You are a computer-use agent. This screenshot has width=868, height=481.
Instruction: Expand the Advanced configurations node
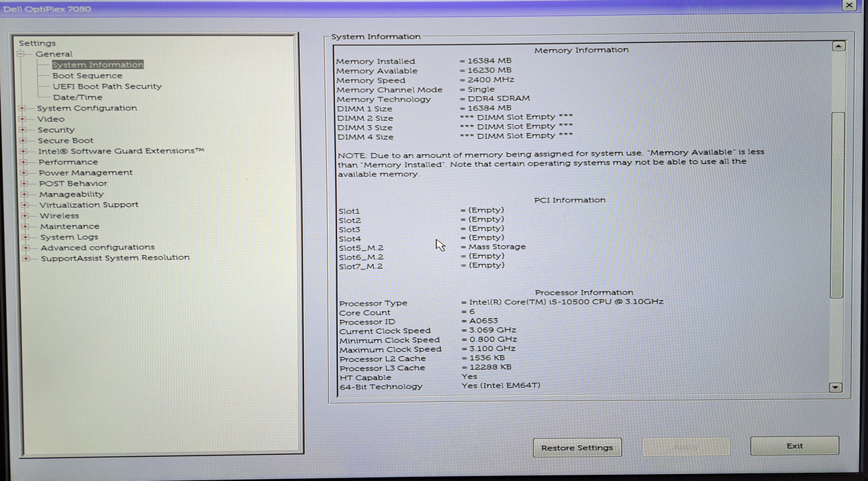[26, 248]
